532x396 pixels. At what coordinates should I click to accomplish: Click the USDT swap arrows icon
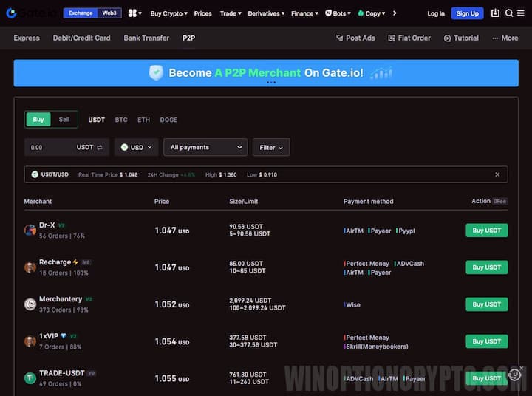click(x=100, y=147)
